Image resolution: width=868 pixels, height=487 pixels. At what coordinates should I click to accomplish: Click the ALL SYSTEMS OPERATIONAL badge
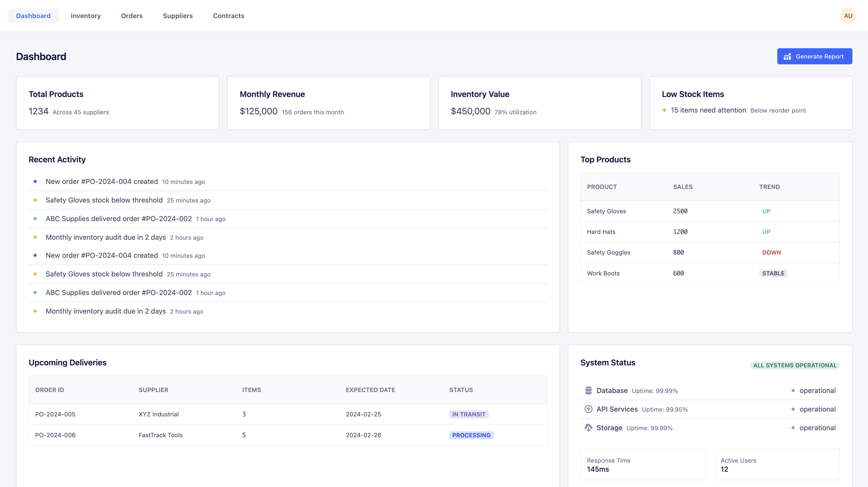click(795, 365)
